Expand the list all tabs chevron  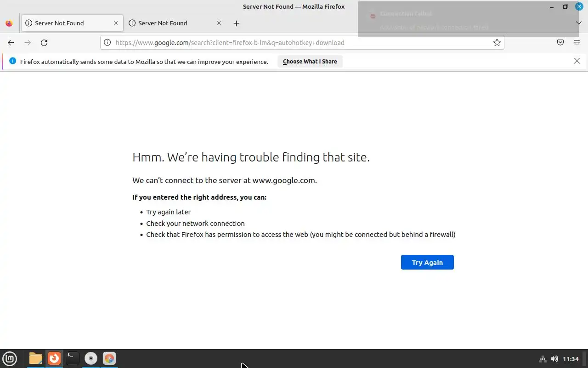coord(578,23)
